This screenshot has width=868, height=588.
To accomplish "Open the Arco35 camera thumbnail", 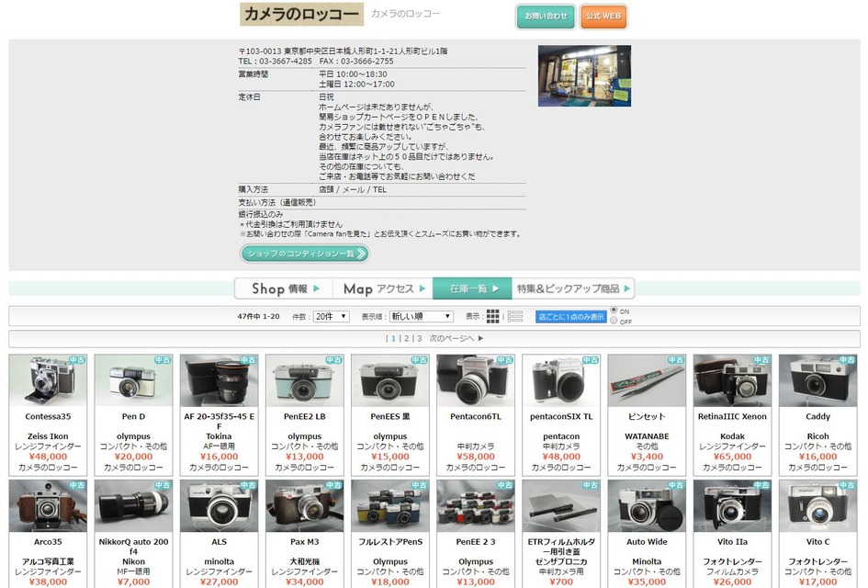I will click(48, 505).
